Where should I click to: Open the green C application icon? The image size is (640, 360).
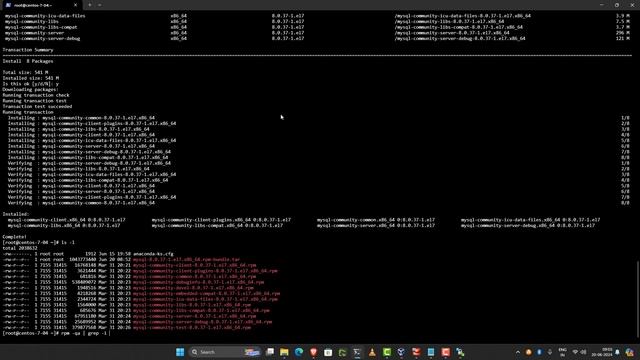(x=387, y=352)
